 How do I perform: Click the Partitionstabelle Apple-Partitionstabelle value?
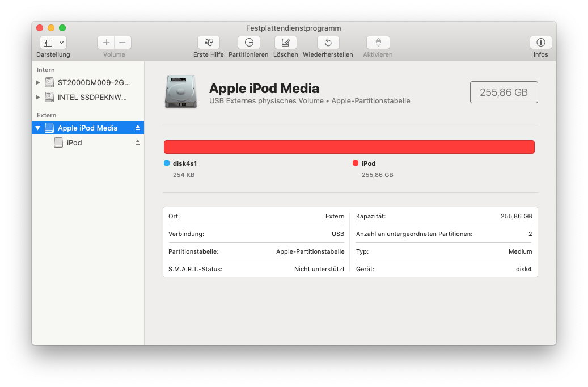click(310, 251)
